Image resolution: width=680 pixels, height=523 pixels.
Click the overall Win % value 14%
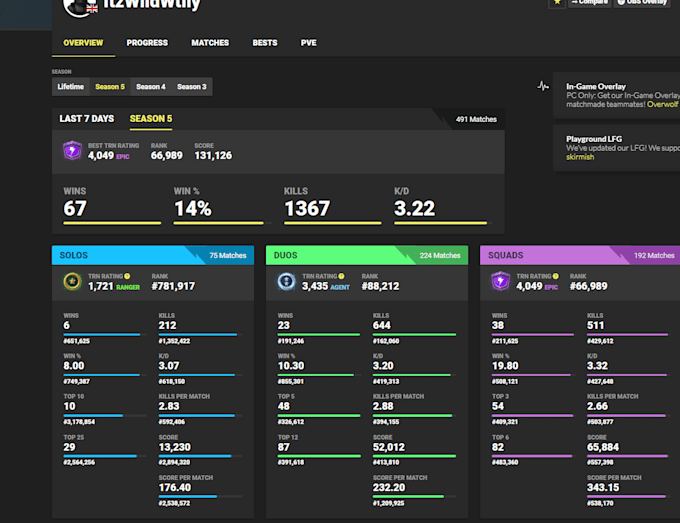(193, 209)
